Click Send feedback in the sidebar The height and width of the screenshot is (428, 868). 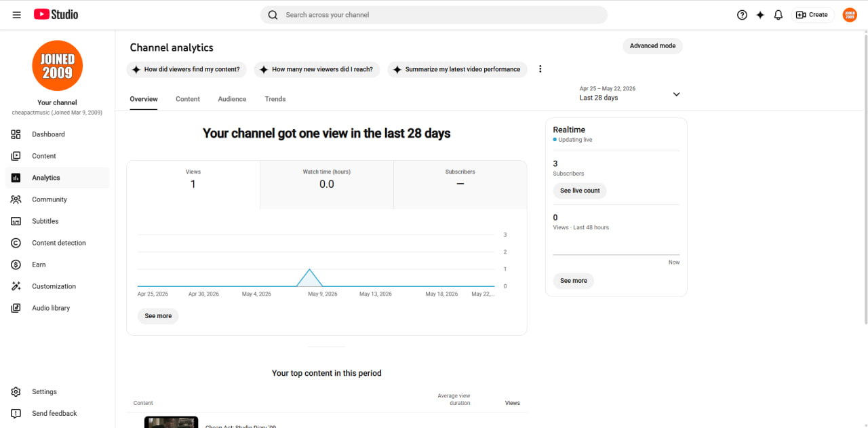(x=58, y=414)
